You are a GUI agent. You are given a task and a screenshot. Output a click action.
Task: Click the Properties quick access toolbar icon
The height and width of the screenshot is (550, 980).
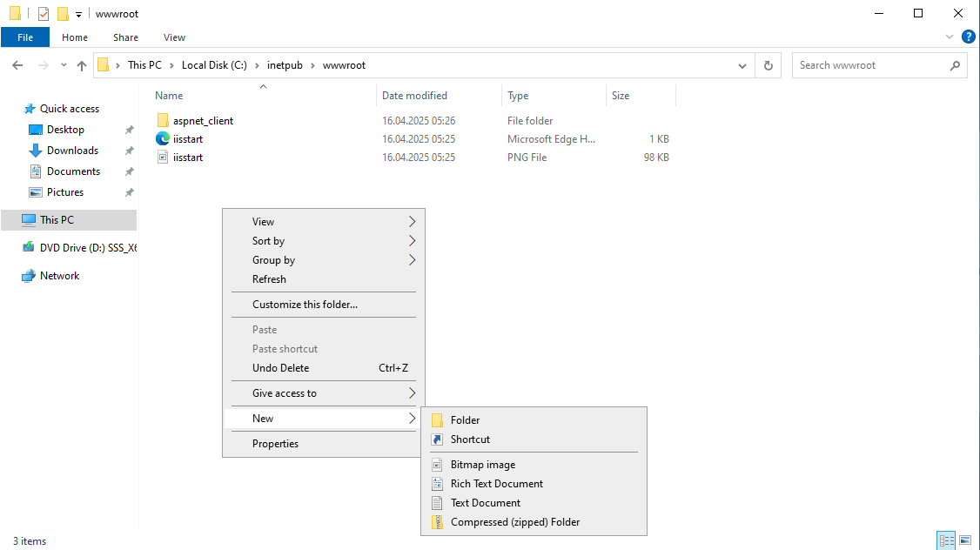coord(44,13)
